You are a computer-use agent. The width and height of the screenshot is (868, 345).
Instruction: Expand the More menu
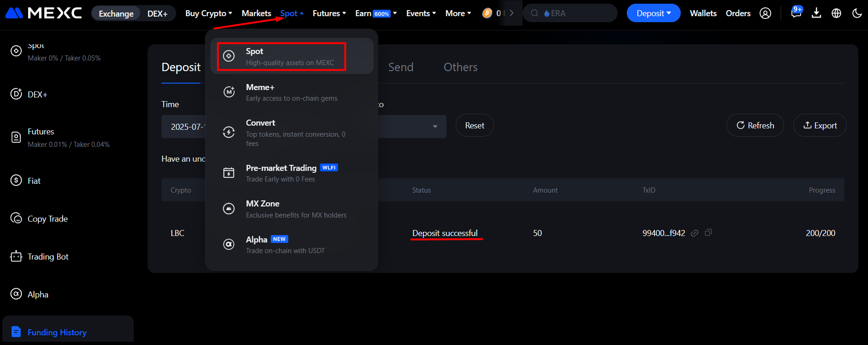pos(458,13)
